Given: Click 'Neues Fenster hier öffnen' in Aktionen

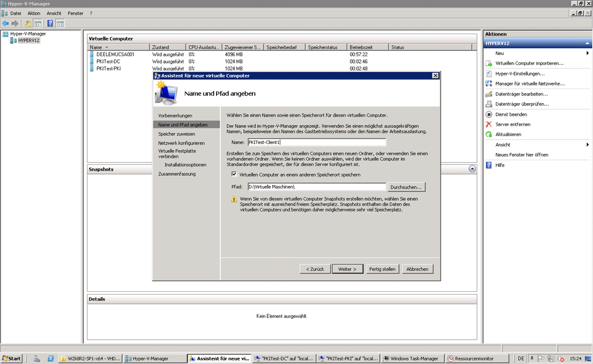Looking at the screenshot, I should click(x=522, y=155).
